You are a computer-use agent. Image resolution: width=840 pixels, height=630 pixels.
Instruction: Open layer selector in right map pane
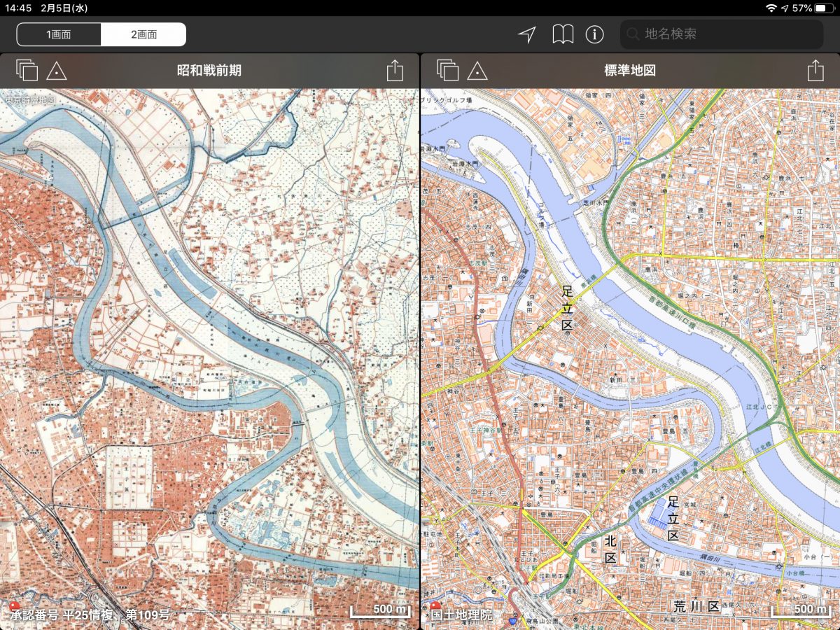coord(447,70)
